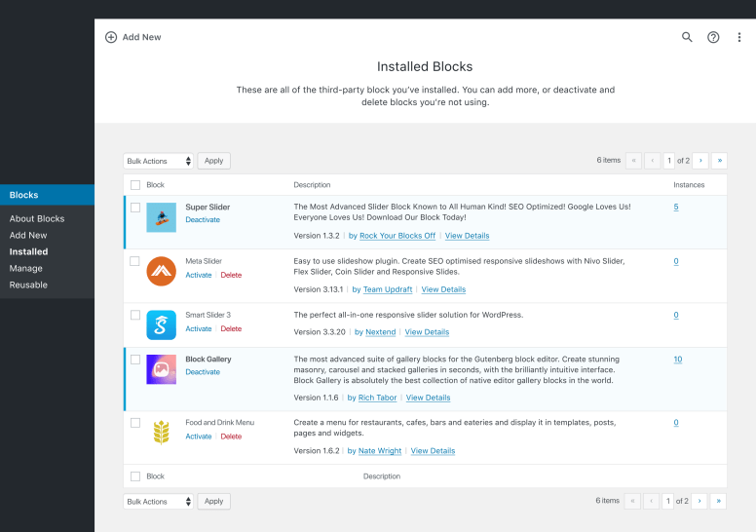Open Reusable in the sidebar submenu
756x532 pixels.
coord(28,285)
